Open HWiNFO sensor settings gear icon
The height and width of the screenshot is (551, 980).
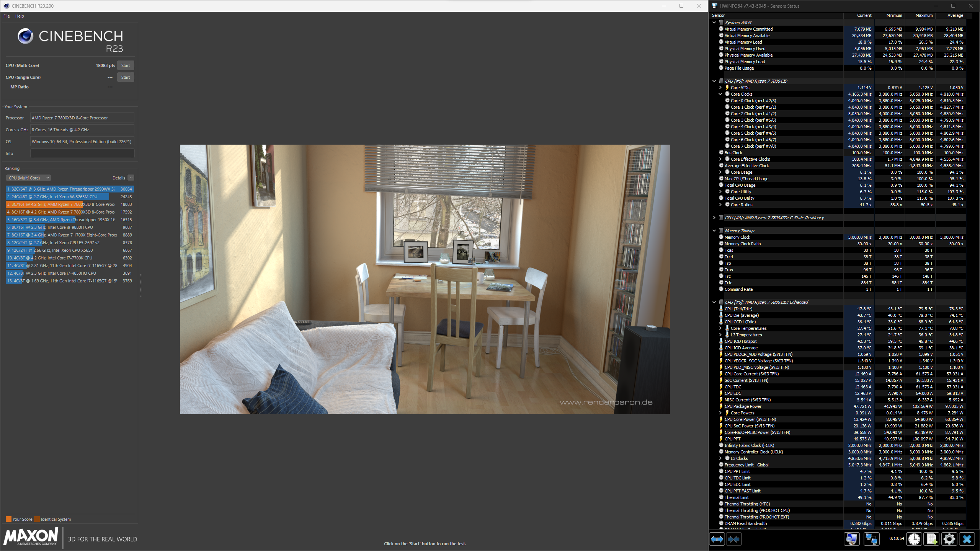(949, 539)
